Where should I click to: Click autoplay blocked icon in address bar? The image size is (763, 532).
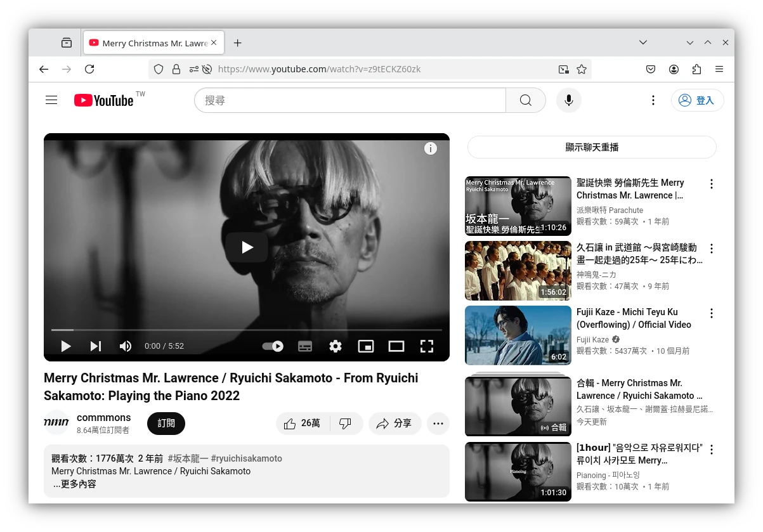(x=207, y=69)
